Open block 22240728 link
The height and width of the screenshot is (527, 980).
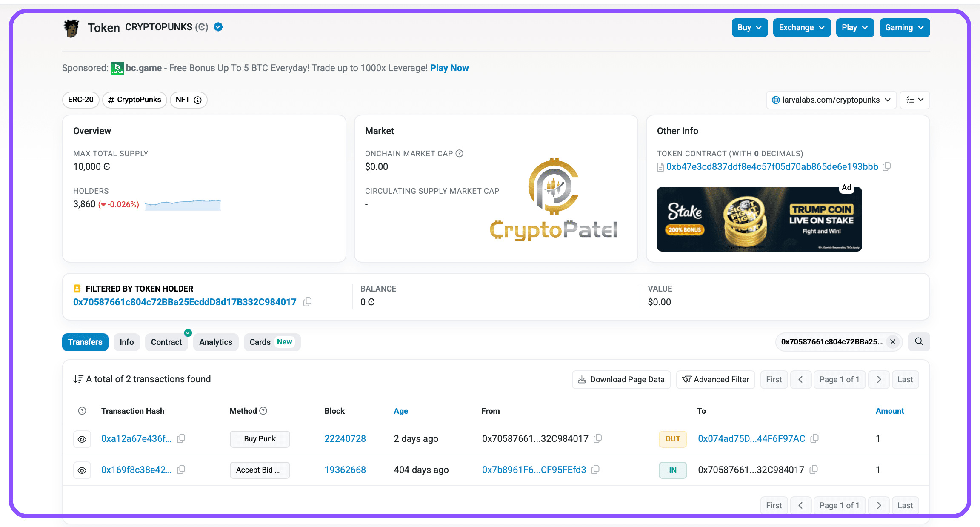pos(345,438)
